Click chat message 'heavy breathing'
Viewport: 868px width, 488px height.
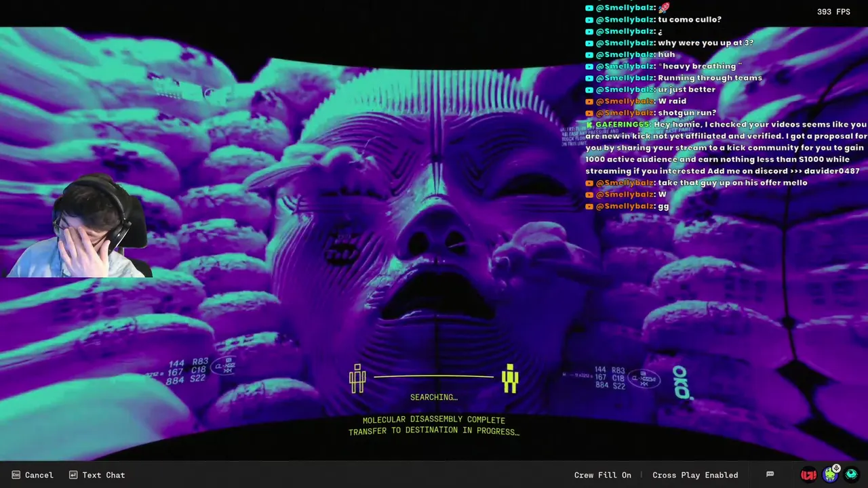[x=700, y=66]
